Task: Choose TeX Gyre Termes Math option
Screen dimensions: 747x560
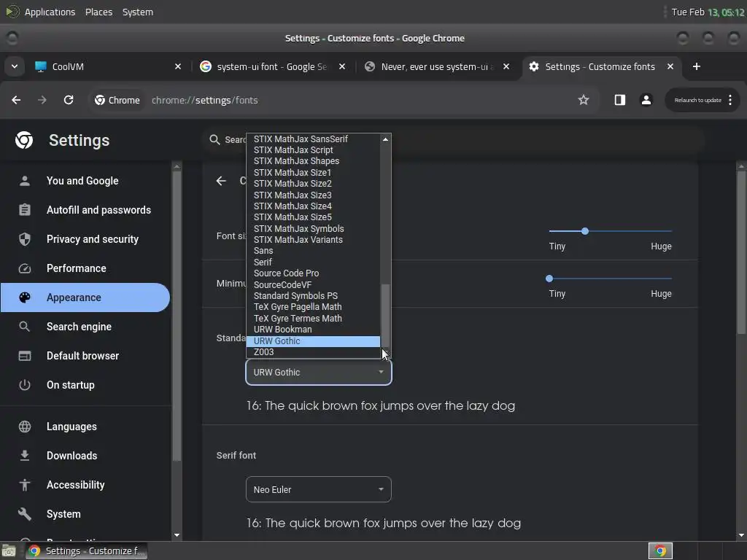Action: click(314, 318)
